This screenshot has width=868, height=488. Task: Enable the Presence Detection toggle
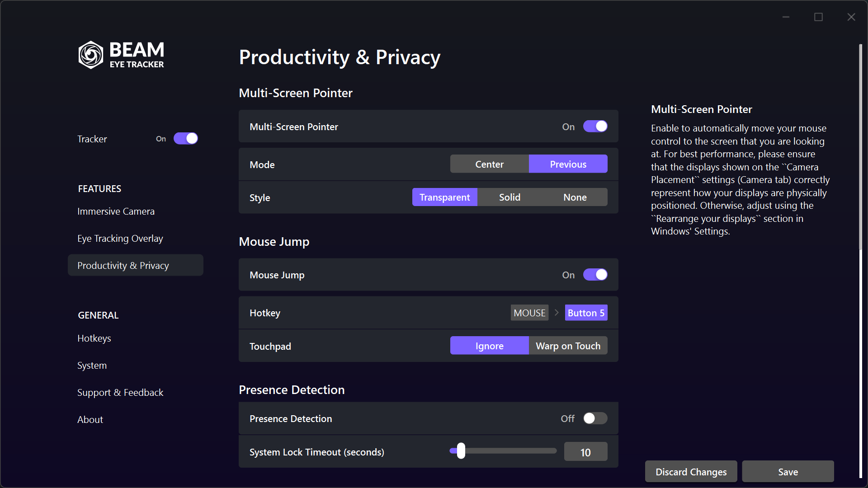click(595, 418)
